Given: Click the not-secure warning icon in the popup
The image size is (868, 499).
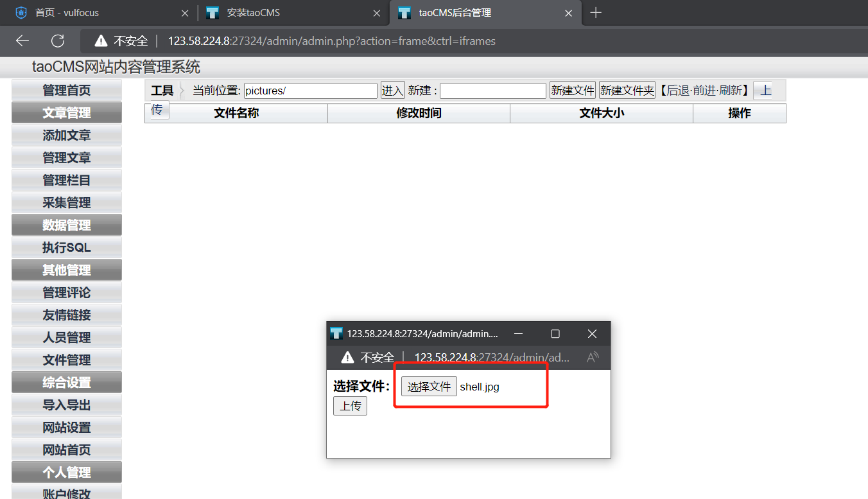Looking at the screenshot, I should (x=347, y=357).
